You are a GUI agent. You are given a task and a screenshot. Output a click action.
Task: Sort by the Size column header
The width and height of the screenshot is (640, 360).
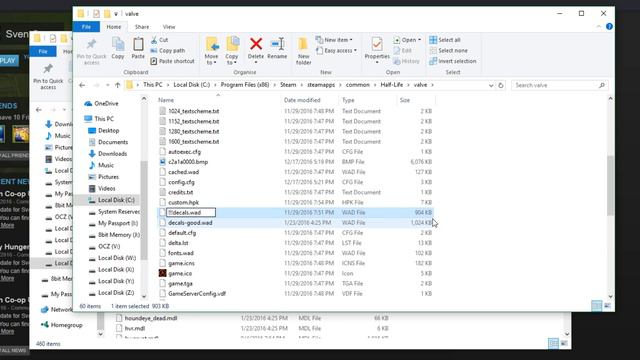[405, 100]
